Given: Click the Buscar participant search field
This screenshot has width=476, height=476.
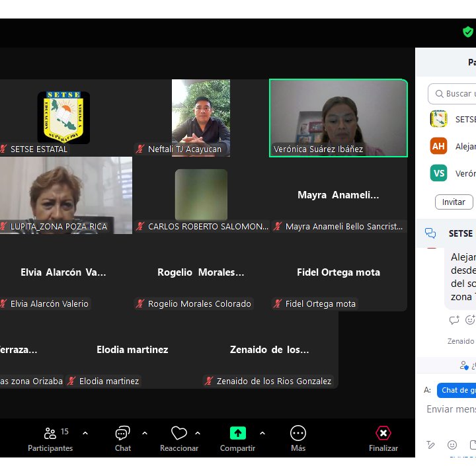Looking at the screenshot, I should tap(456, 94).
